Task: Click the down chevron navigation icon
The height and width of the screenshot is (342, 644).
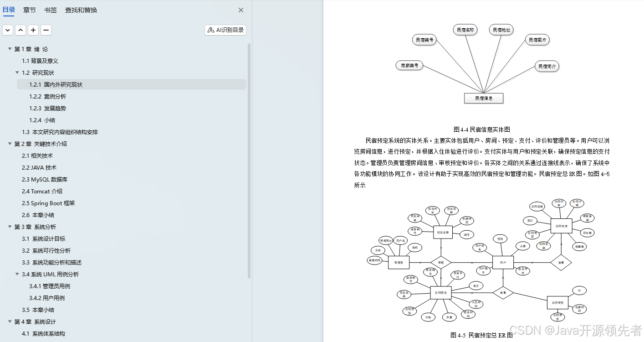Action: click(7, 30)
